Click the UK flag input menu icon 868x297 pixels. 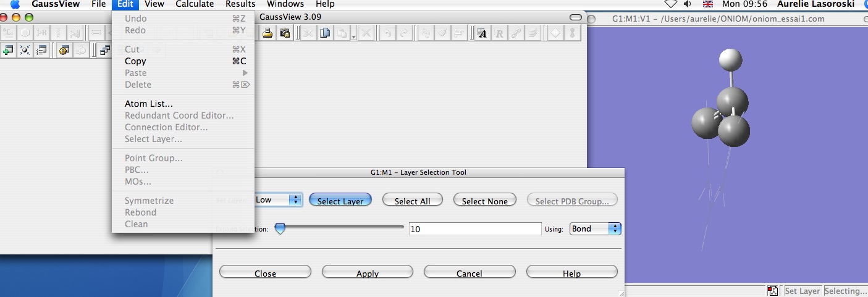click(708, 4)
